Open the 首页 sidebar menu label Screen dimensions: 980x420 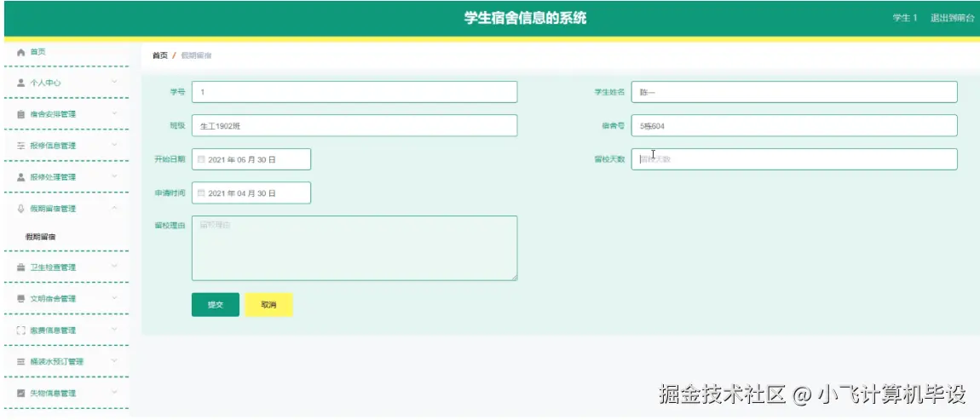(37, 52)
